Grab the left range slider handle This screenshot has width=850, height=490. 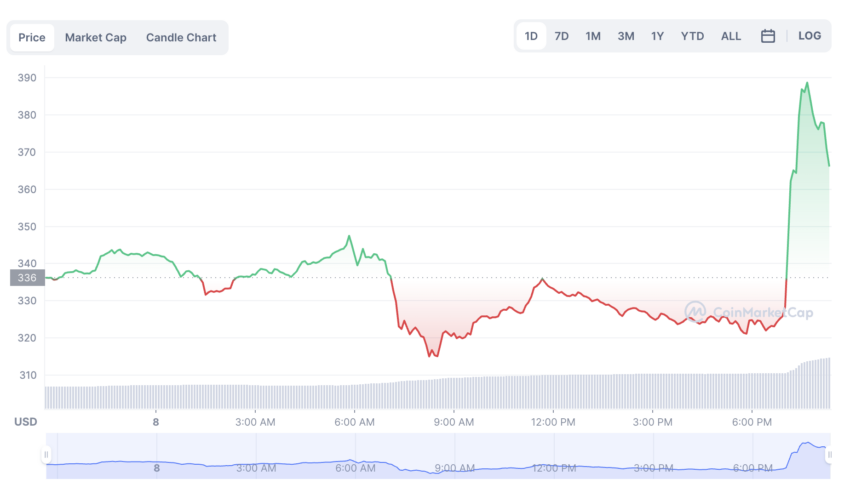click(46, 454)
